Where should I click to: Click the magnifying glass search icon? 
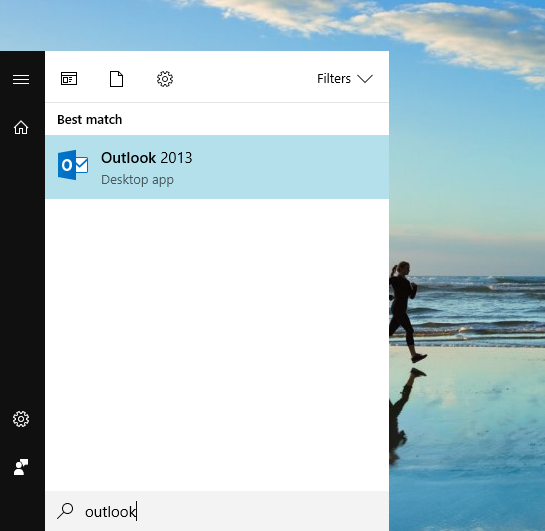click(x=65, y=511)
